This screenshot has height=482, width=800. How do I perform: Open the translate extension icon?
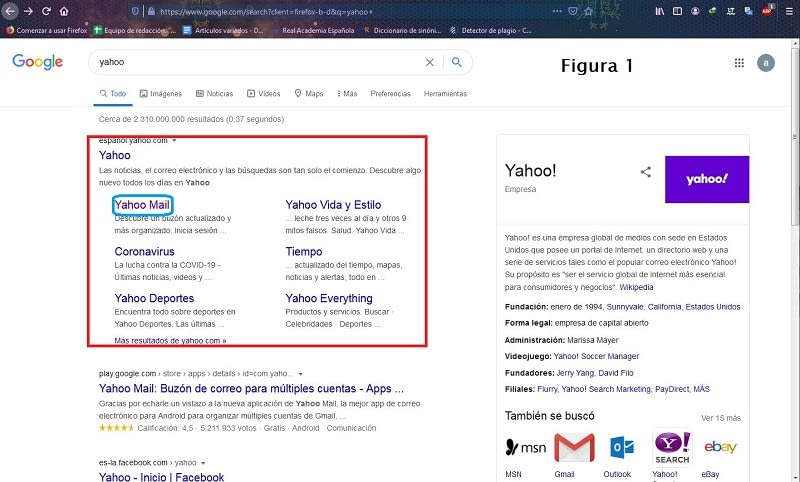coord(748,11)
